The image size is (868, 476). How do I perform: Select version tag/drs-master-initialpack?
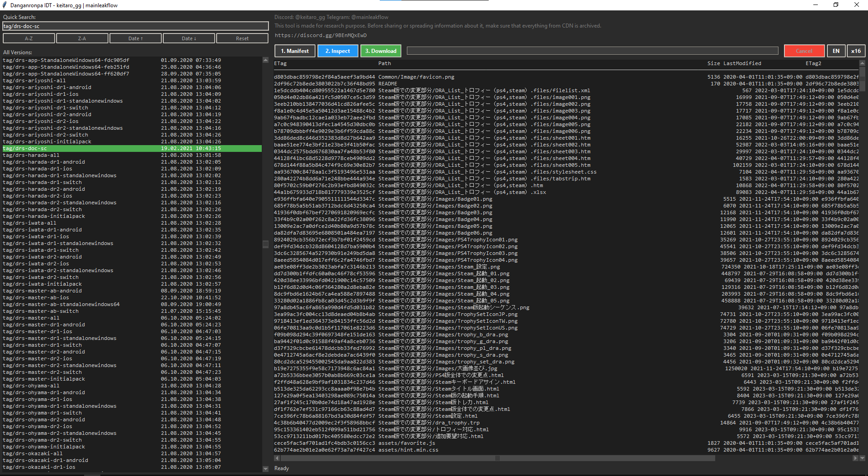tap(132, 379)
